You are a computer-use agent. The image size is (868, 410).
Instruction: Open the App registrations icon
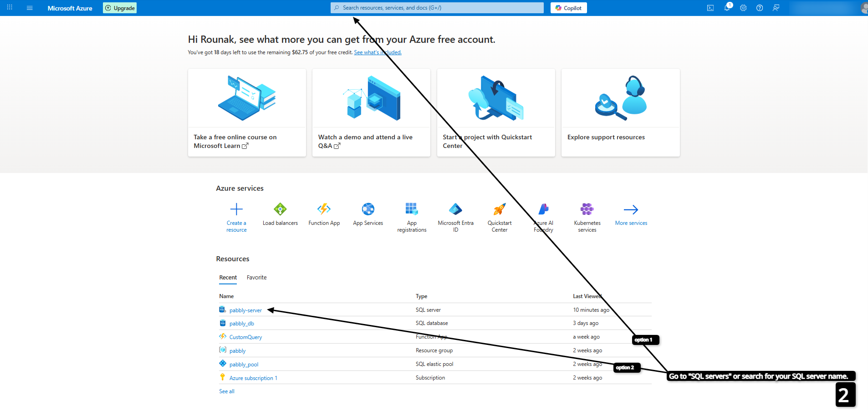pyautogui.click(x=412, y=209)
